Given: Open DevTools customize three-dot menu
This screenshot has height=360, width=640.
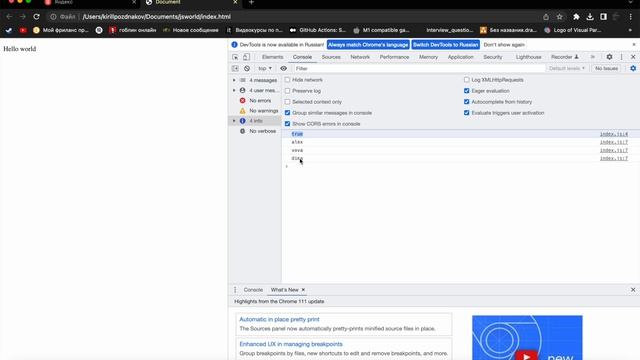Looking at the screenshot, I should coord(621,57).
